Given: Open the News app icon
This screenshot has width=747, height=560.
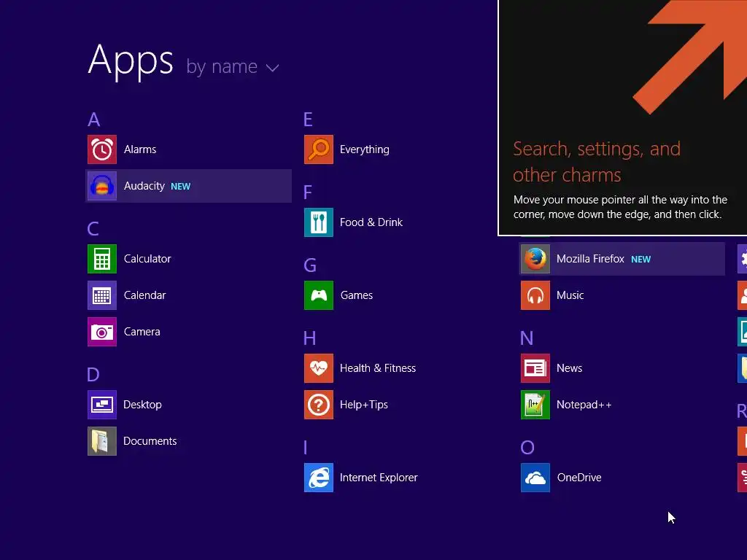Looking at the screenshot, I should click(535, 368).
